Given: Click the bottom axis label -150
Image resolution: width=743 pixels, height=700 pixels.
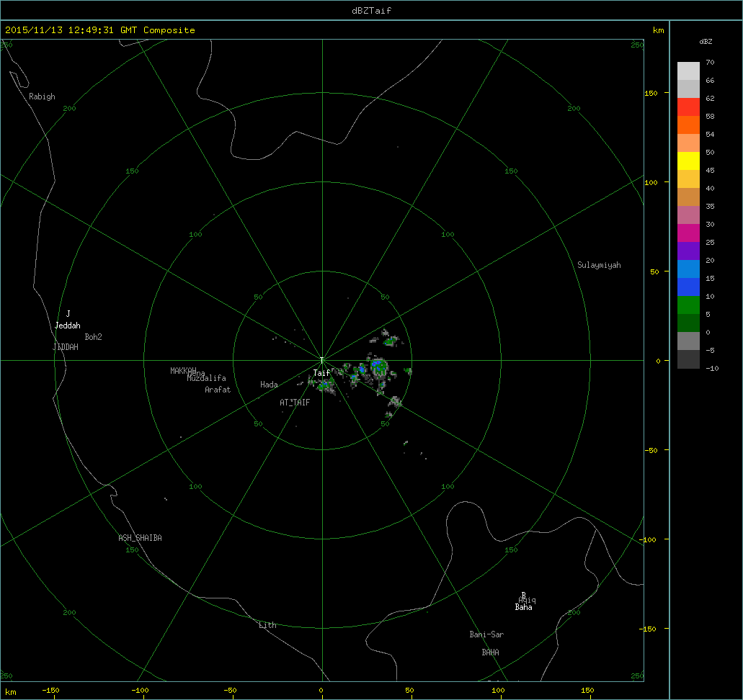Looking at the screenshot, I should pos(50,690).
